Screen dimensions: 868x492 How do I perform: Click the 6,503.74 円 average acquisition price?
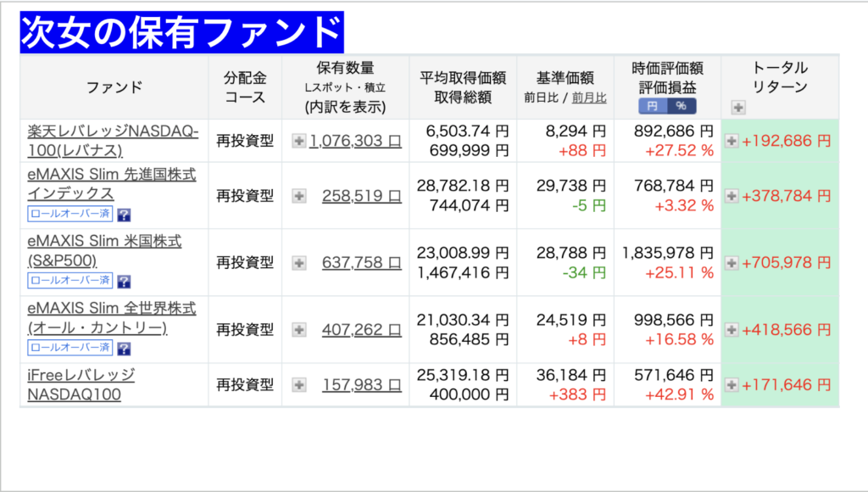point(467,131)
